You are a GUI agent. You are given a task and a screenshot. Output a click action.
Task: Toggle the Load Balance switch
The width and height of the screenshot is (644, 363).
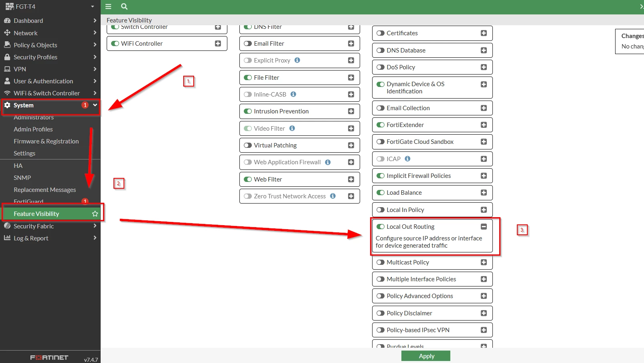click(x=381, y=193)
